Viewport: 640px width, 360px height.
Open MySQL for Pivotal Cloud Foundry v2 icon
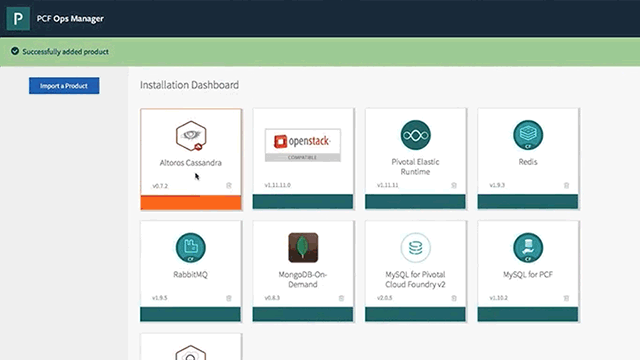click(x=416, y=248)
